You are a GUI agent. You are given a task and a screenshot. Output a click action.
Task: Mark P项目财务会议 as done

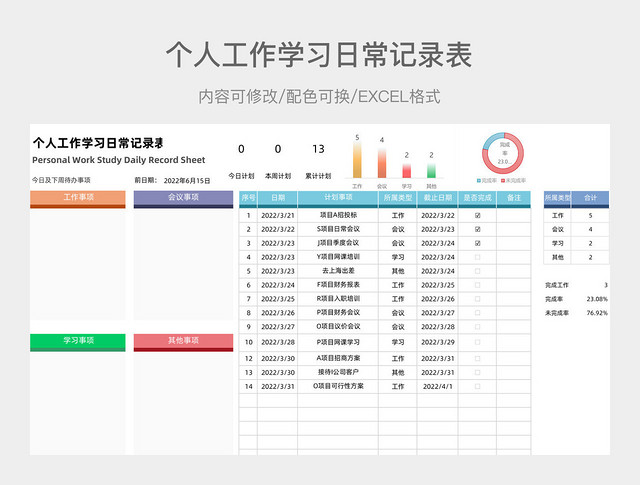tap(478, 313)
